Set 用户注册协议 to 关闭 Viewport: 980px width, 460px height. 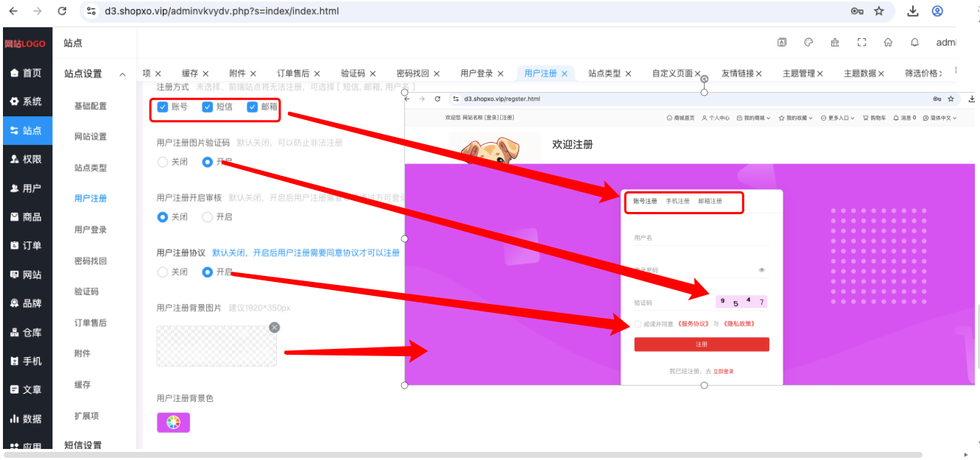pyautogui.click(x=163, y=272)
